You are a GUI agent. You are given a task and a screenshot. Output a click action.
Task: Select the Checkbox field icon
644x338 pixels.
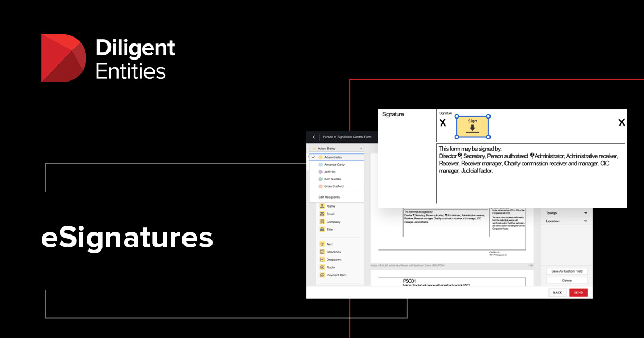[x=322, y=252]
